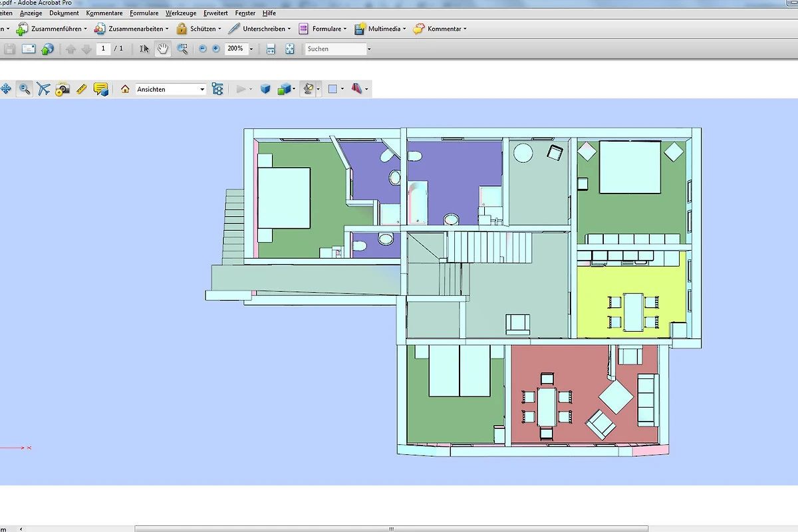Image resolution: width=798 pixels, height=532 pixels.
Task: Activate the 3D zoom magnifier tool
Action: (x=25, y=89)
